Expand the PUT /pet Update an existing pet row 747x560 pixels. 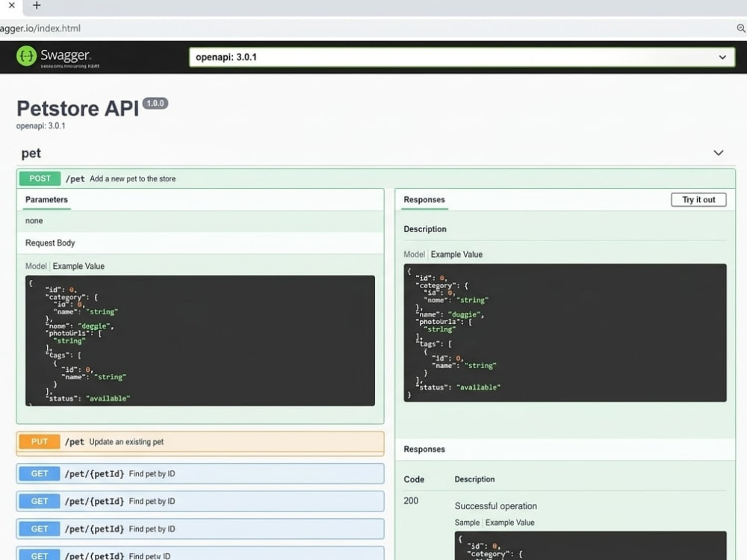tap(200, 442)
